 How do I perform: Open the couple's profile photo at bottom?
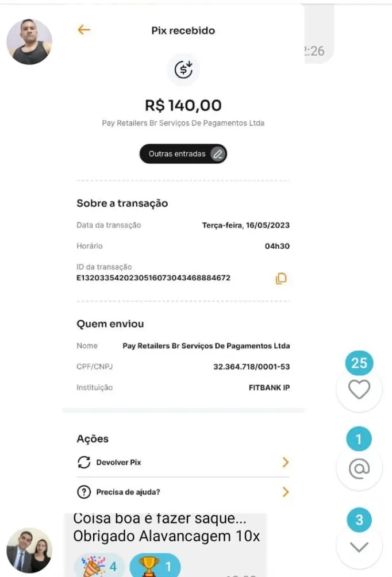pyautogui.click(x=29, y=550)
